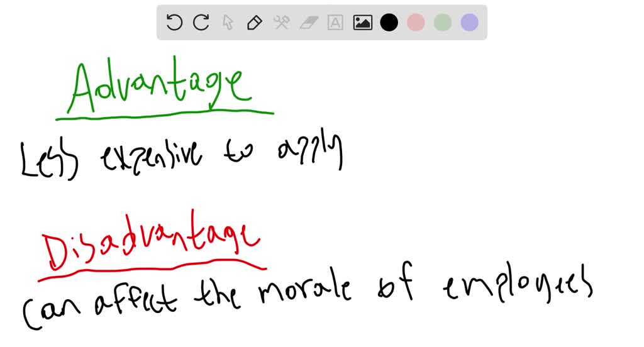
Task: Open the insert image tool
Action: click(363, 22)
